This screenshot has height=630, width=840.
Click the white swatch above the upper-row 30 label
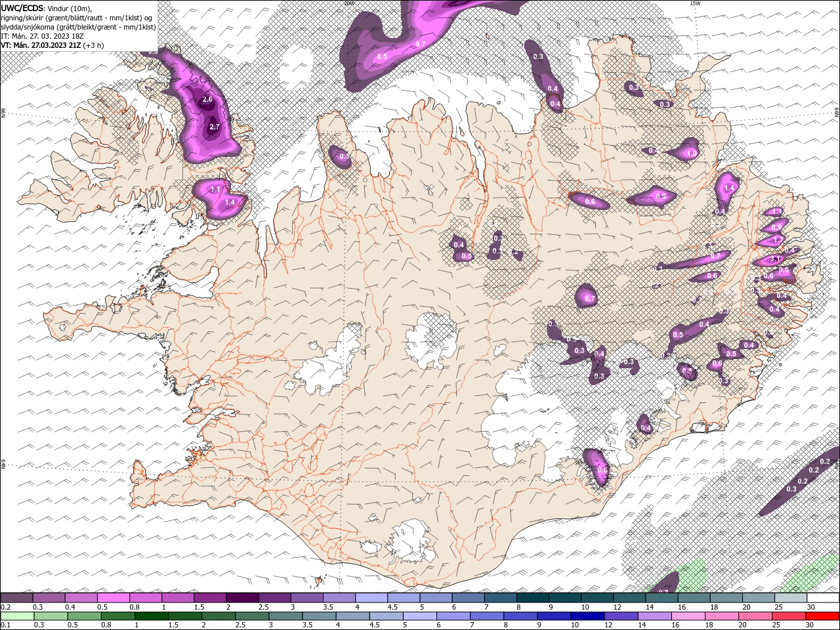(822, 598)
